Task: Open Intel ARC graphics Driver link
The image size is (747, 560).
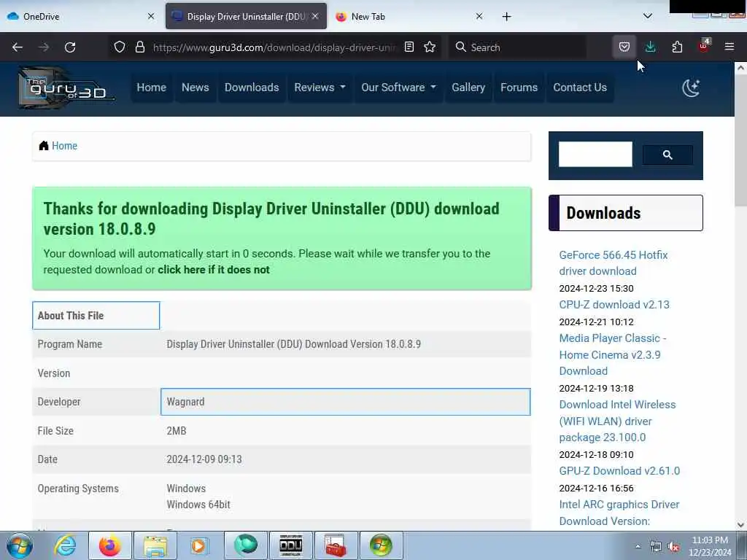Action: (619, 513)
